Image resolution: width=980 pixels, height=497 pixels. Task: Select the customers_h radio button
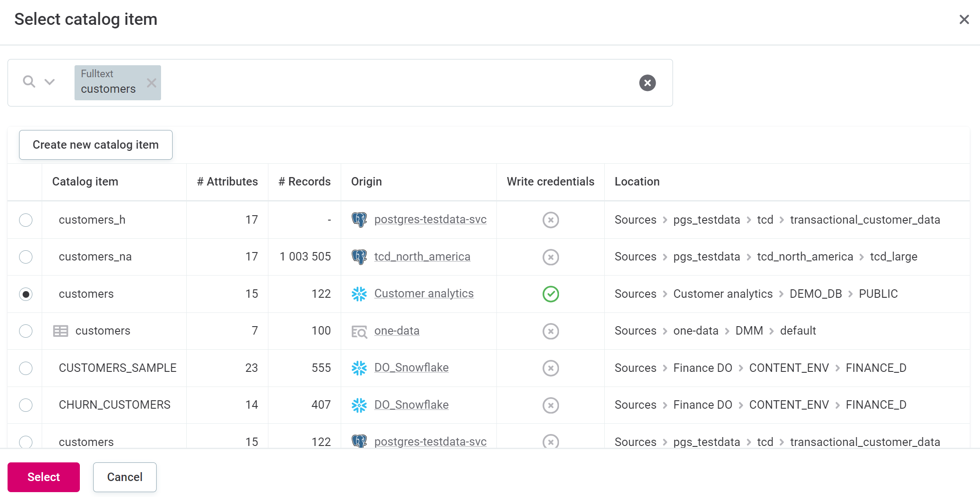coord(26,220)
